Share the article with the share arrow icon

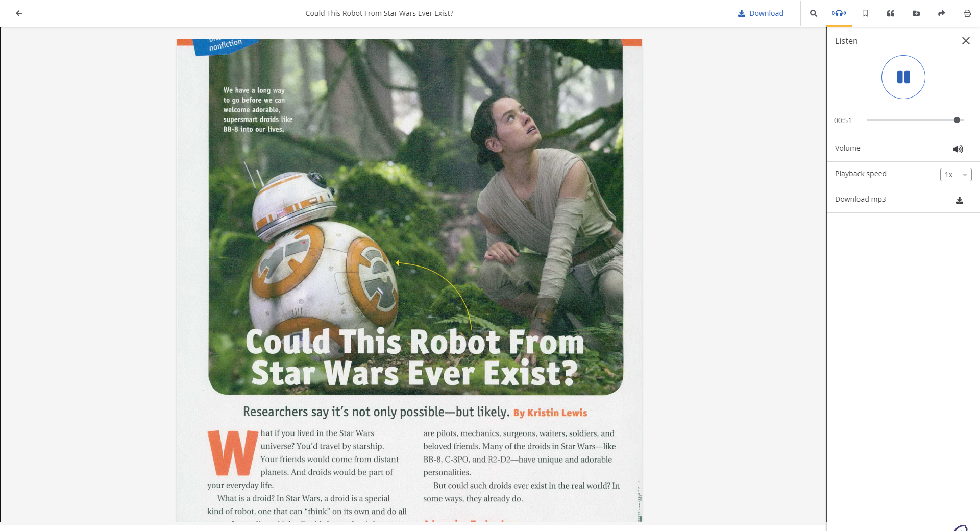click(942, 13)
